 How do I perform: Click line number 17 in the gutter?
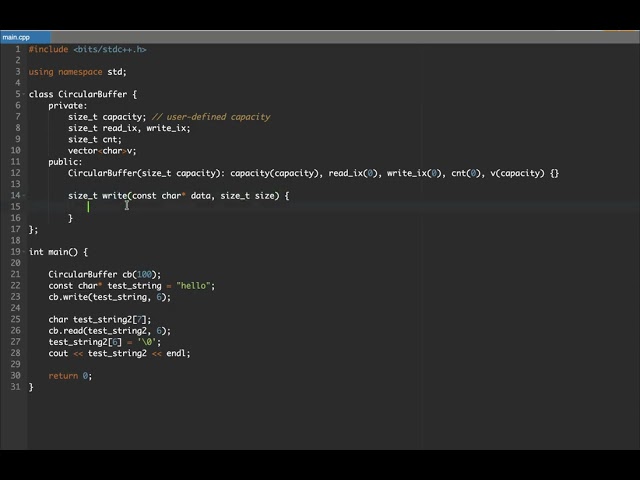[x=16, y=229]
